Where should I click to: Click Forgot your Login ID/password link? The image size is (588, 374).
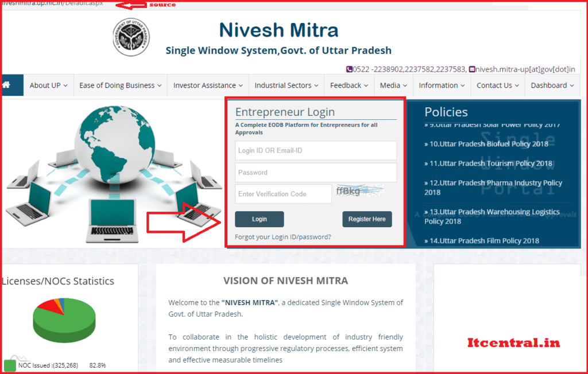[283, 237]
